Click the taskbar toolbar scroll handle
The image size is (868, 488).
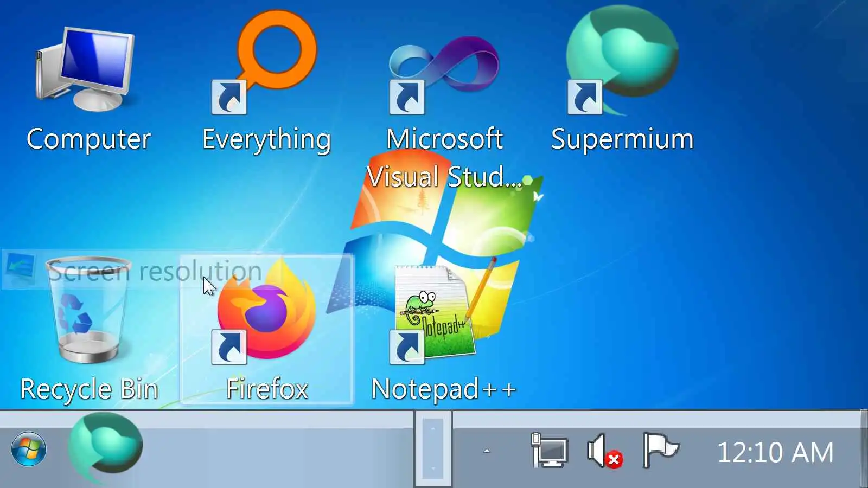[x=433, y=449]
